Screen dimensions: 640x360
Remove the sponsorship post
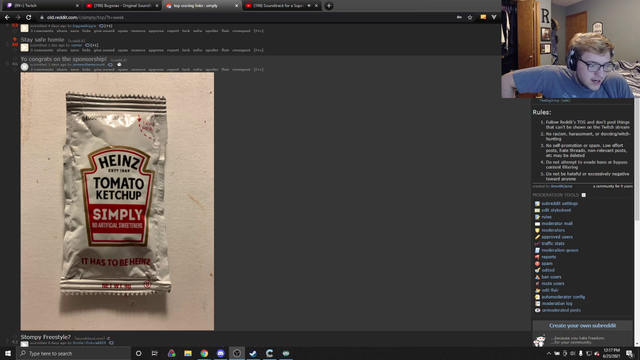[138, 70]
